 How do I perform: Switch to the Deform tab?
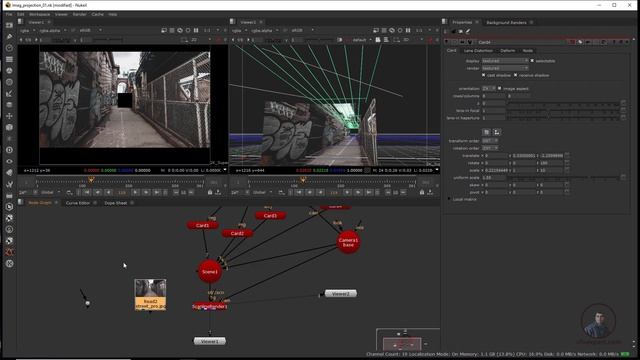tap(507, 51)
